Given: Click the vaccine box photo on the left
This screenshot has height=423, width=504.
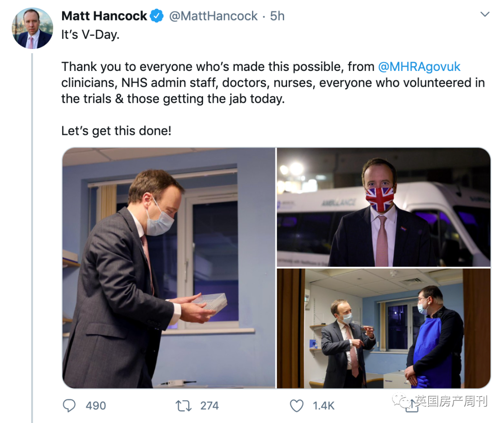Looking at the screenshot, I should point(168,268).
